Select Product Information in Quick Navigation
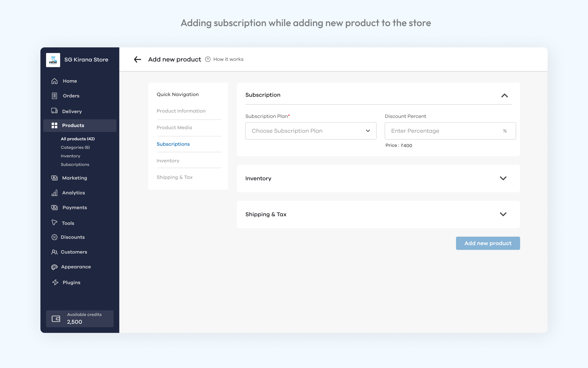 (x=181, y=111)
